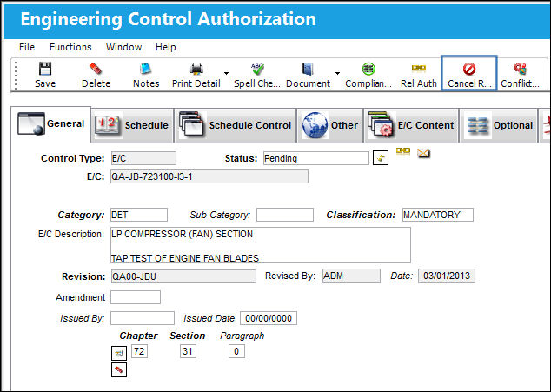Switch to the E/C Content tab
The image size is (551, 392).
[x=411, y=125]
